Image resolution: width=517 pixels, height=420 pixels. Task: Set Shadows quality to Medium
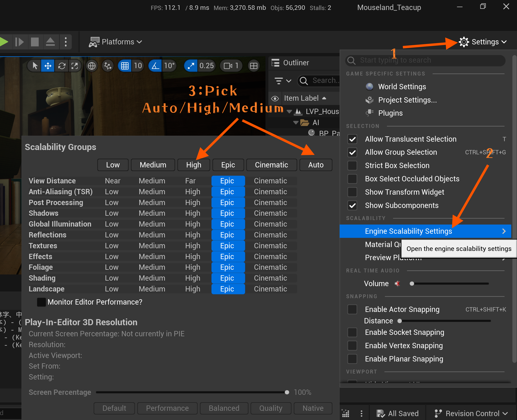tap(152, 213)
